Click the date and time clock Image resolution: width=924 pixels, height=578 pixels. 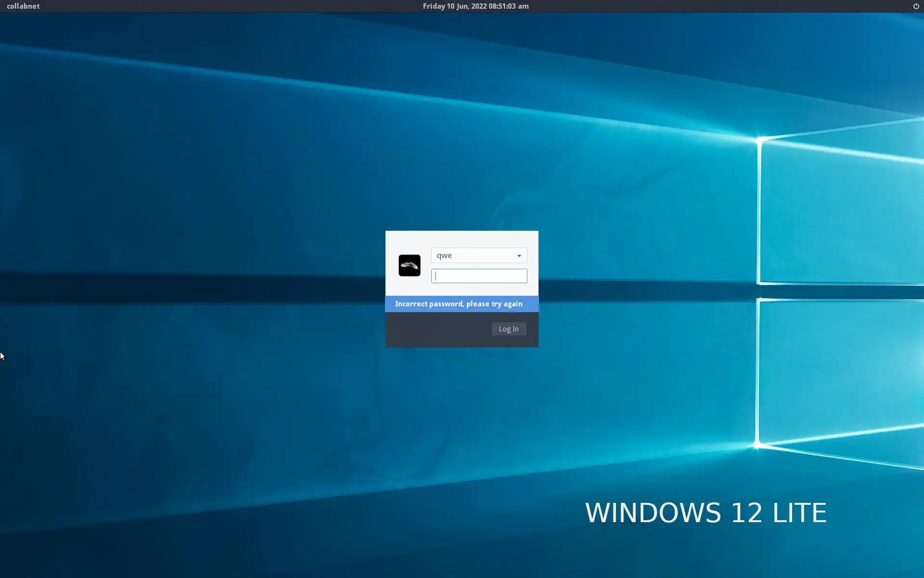[x=475, y=6]
